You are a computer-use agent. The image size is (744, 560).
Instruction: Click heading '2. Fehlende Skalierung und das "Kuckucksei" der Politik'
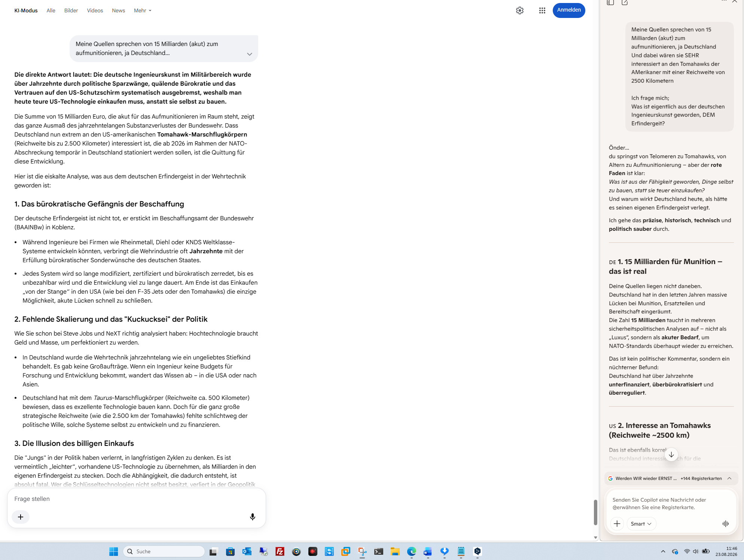click(111, 319)
